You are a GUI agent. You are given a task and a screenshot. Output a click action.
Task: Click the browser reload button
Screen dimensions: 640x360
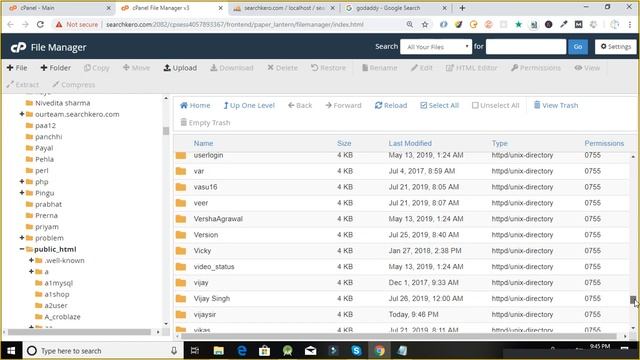(40, 24)
